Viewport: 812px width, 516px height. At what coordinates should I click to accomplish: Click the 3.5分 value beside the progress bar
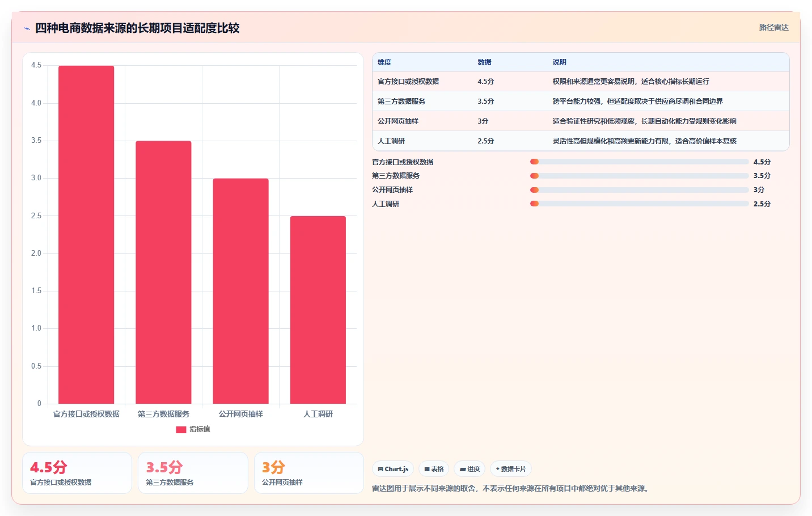(x=762, y=176)
